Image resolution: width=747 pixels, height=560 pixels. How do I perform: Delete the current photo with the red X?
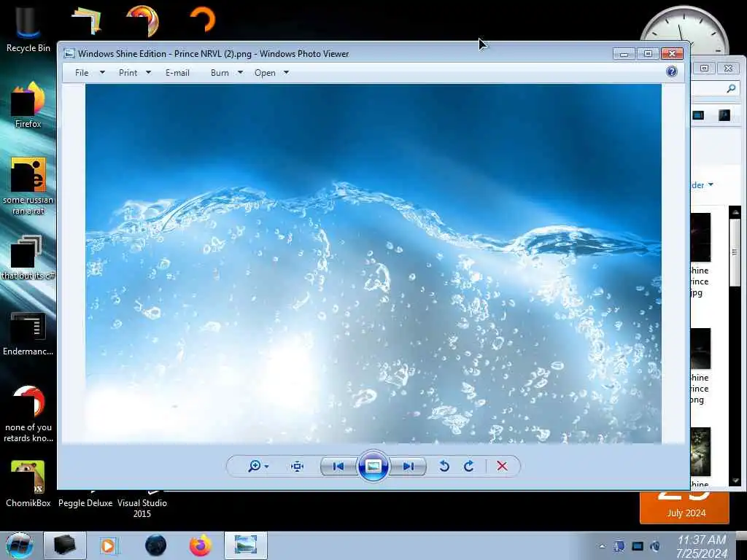(x=502, y=466)
